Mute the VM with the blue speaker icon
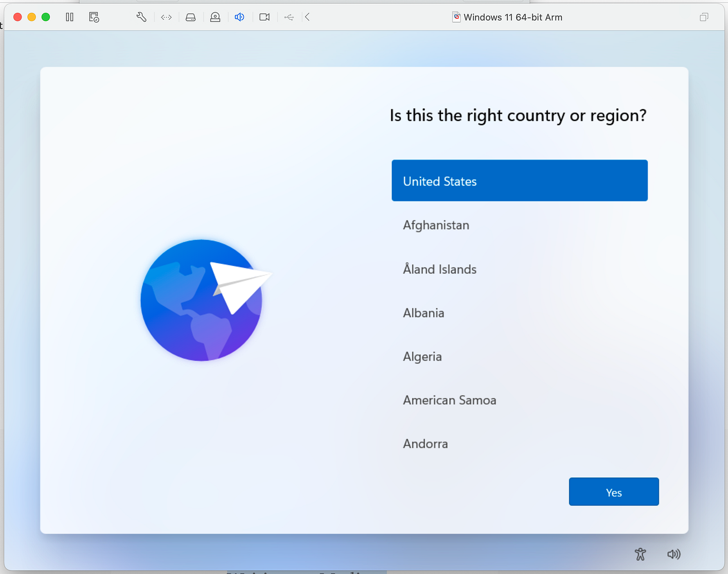 [x=239, y=17]
